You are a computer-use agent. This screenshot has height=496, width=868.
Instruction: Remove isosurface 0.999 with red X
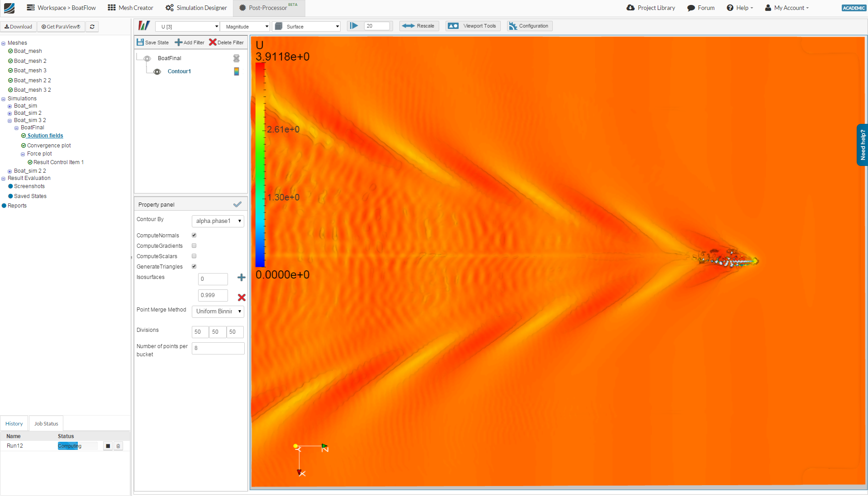tap(242, 297)
